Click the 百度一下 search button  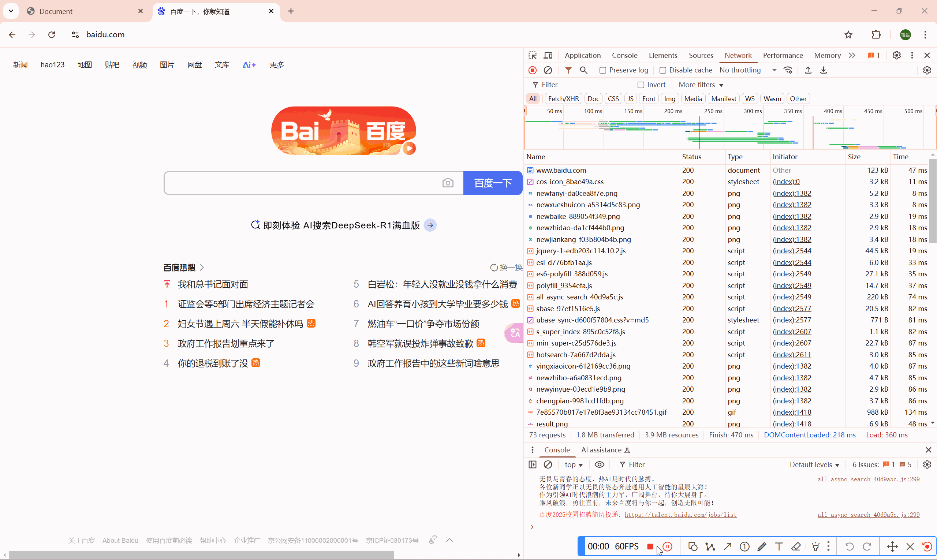coord(492,183)
